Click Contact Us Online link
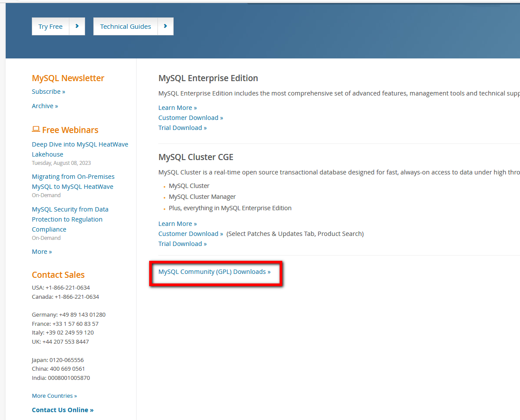The height and width of the screenshot is (420, 520). [x=63, y=410]
